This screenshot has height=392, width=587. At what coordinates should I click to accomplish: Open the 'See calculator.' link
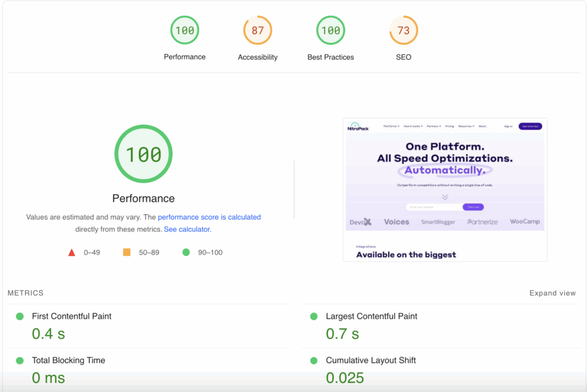(187, 229)
